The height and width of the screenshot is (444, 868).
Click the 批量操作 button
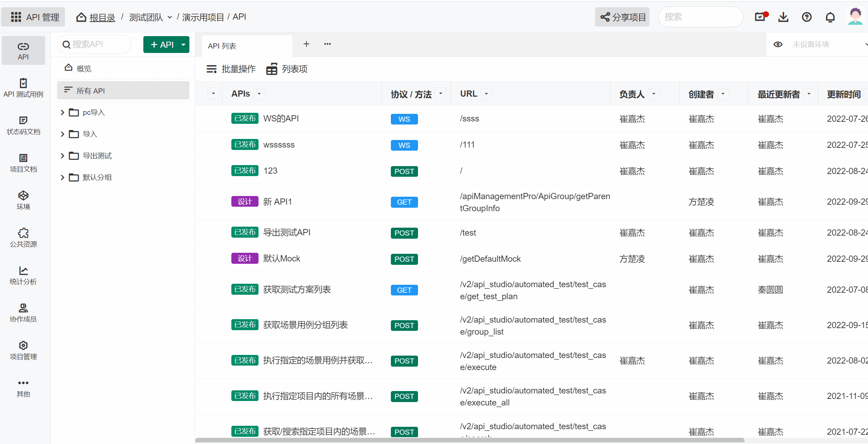(x=231, y=69)
